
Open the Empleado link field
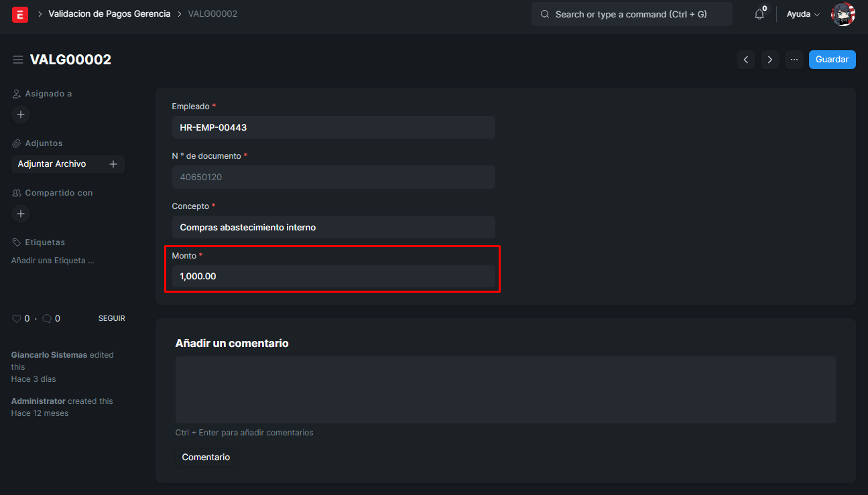coord(333,127)
